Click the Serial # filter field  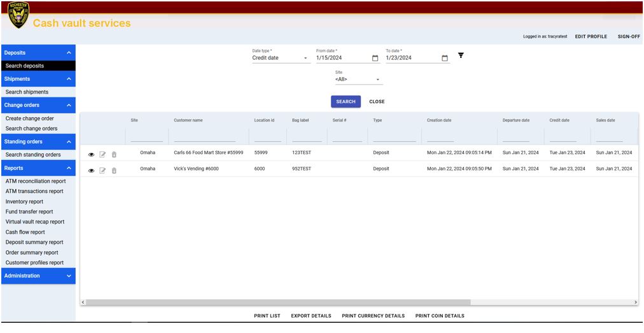point(347,138)
